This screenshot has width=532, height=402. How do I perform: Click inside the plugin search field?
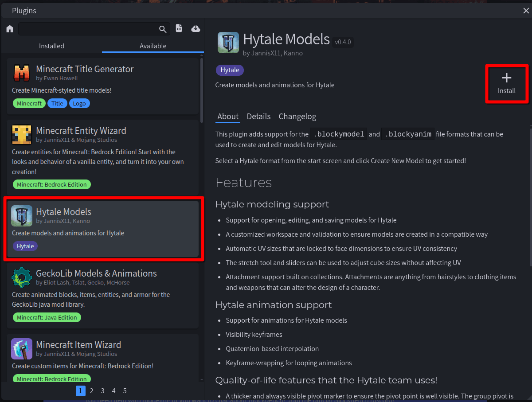[x=89, y=28]
